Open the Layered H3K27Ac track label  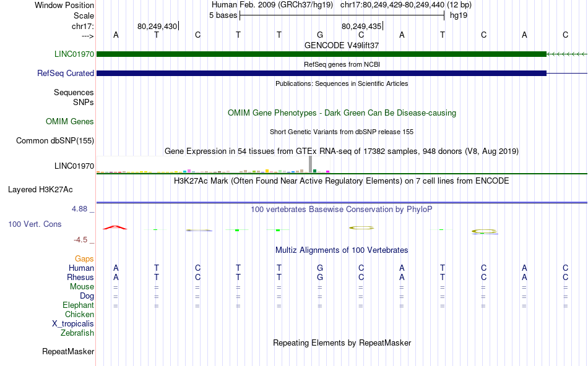[x=40, y=190]
